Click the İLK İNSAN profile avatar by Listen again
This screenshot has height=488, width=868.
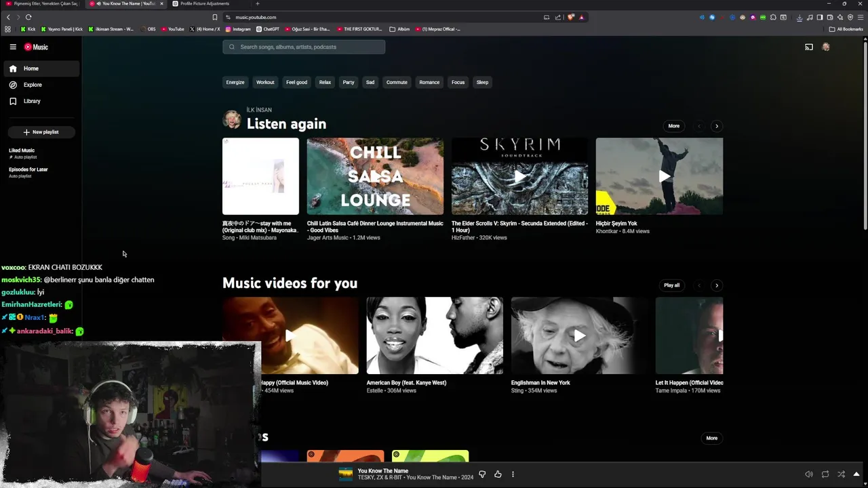(232, 120)
